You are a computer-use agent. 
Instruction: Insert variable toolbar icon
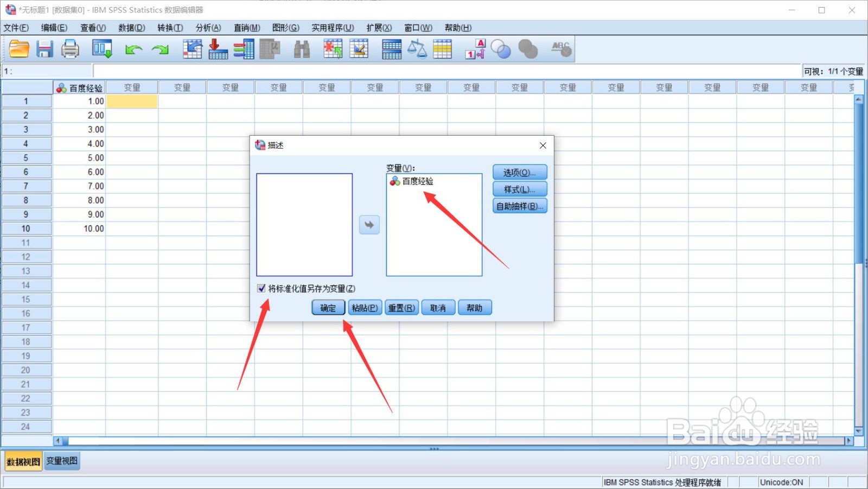coord(359,49)
